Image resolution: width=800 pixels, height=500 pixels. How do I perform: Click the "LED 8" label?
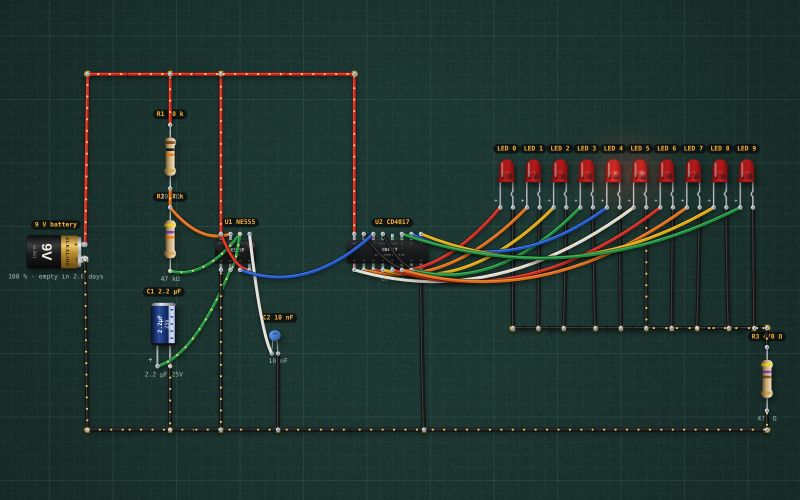(720, 148)
